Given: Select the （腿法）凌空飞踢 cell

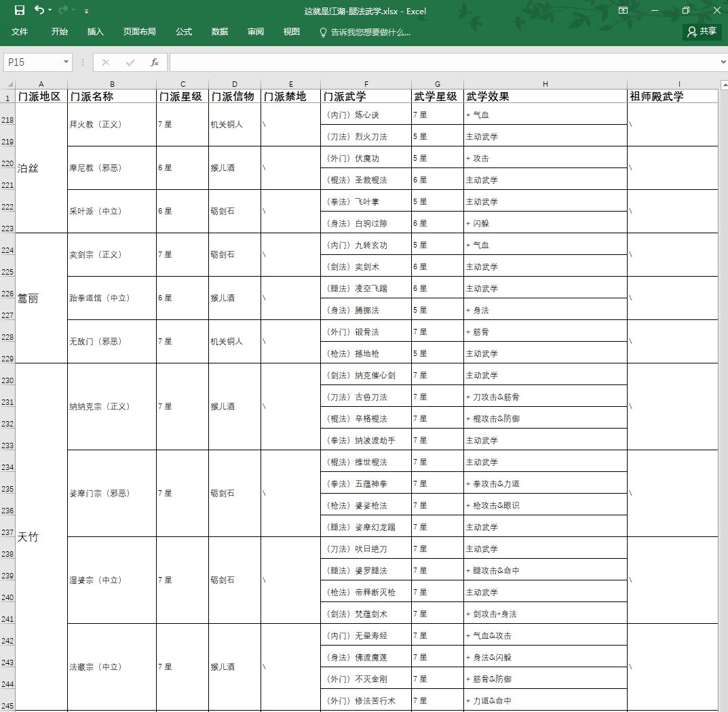Looking at the screenshot, I should click(366, 288).
